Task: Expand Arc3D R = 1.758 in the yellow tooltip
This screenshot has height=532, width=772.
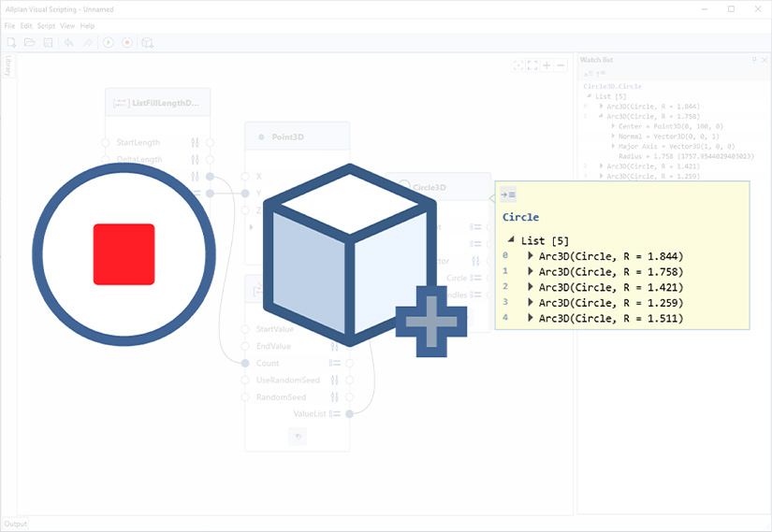Action: coord(531,271)
